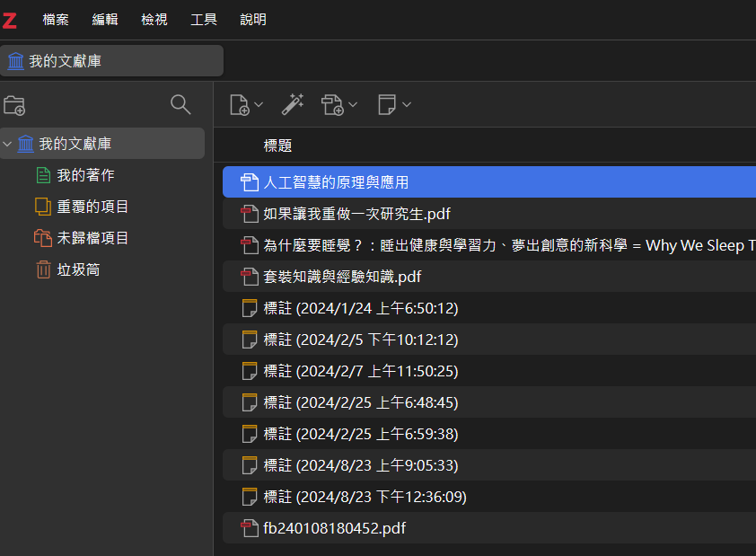
Task: Open the 說明 menu
Action: [253, 19]
